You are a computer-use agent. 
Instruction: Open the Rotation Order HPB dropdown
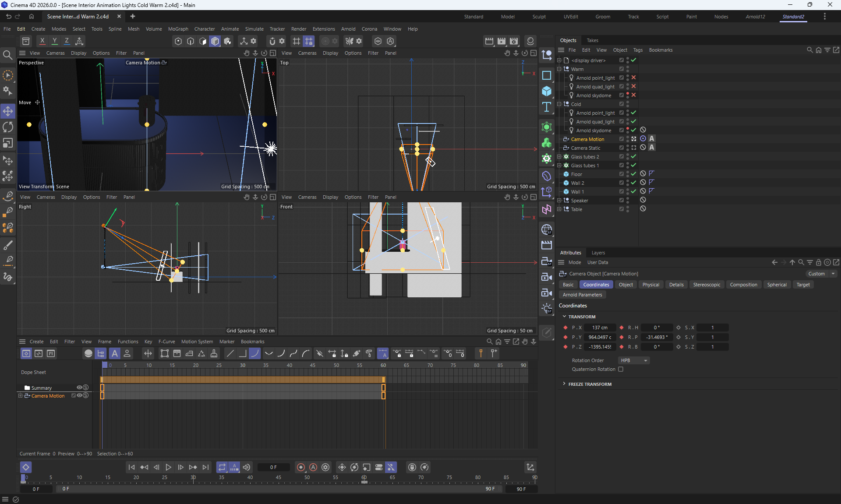pyautogui.click(x=633, y=360)
